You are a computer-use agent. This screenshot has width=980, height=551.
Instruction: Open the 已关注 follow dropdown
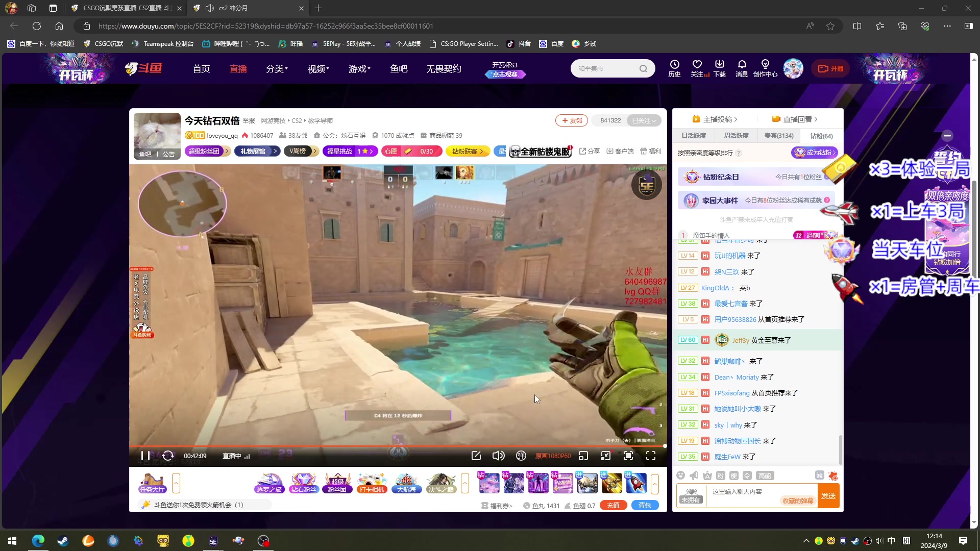tap(644, 120)
